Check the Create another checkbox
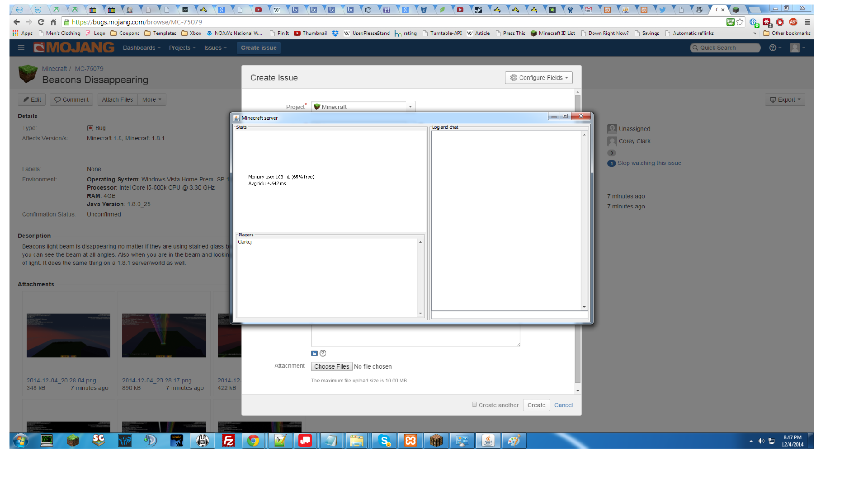This screenshot has width=868, height=488. [x=474, y=404]
